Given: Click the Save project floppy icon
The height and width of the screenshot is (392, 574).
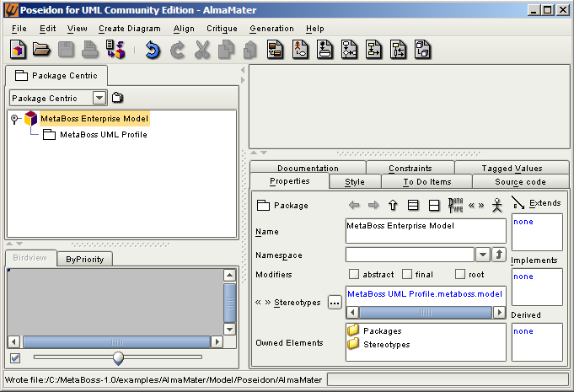Looking at the screenshot, I should [66, 50].
